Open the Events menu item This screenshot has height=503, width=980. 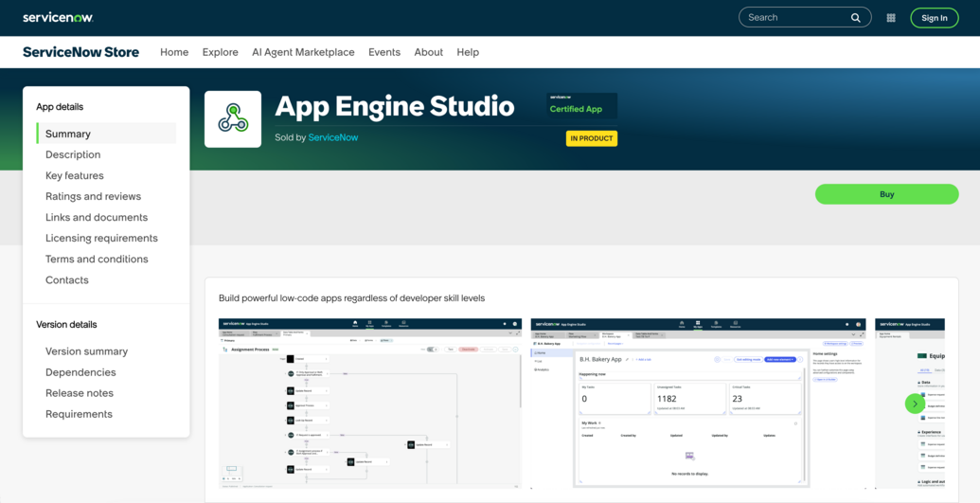(x=384, y=52)
